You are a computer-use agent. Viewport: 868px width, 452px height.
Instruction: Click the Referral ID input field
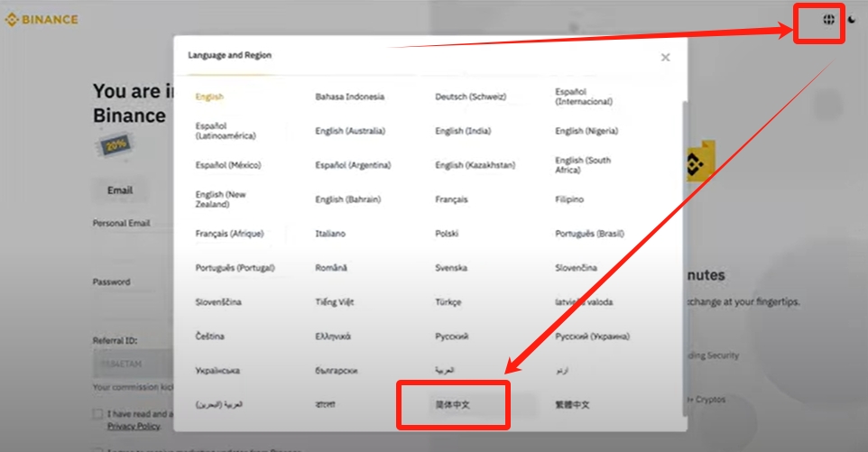[x=133, y=364]
